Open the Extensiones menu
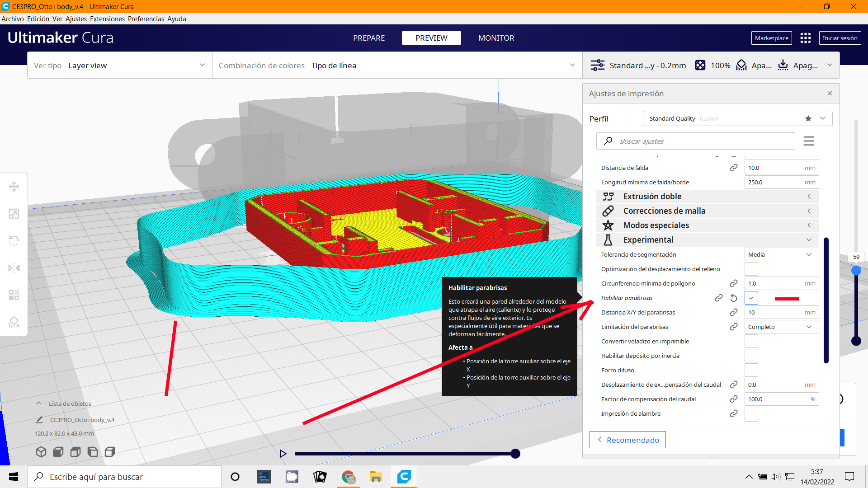Viewport: 868px width, 488px height. (107, 19)
